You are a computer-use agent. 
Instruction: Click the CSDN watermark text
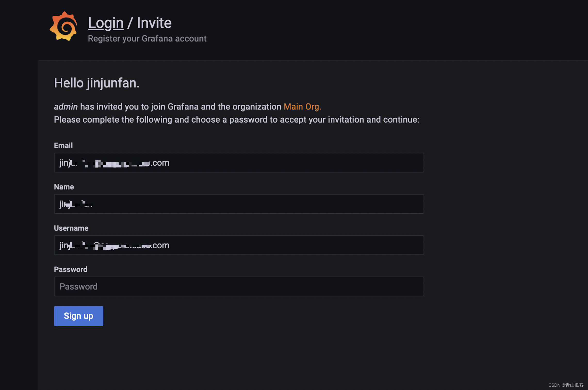(566, 385)
